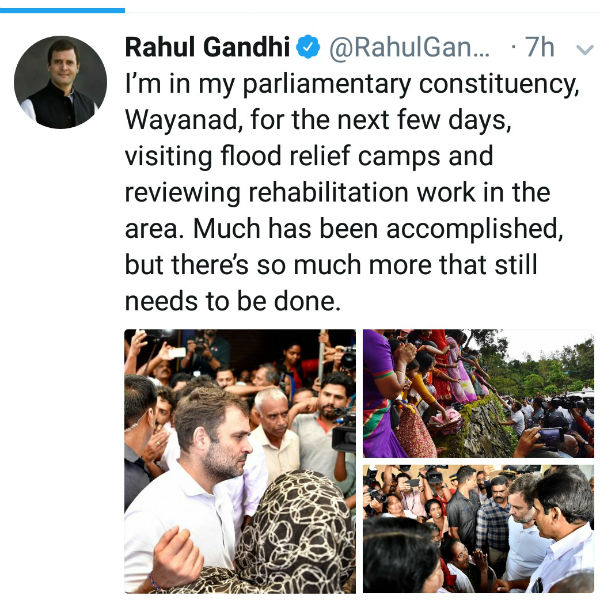Viewport: 600px width, 600px height.
Task: Click the 7h timestamp
Action: point(540,47)
